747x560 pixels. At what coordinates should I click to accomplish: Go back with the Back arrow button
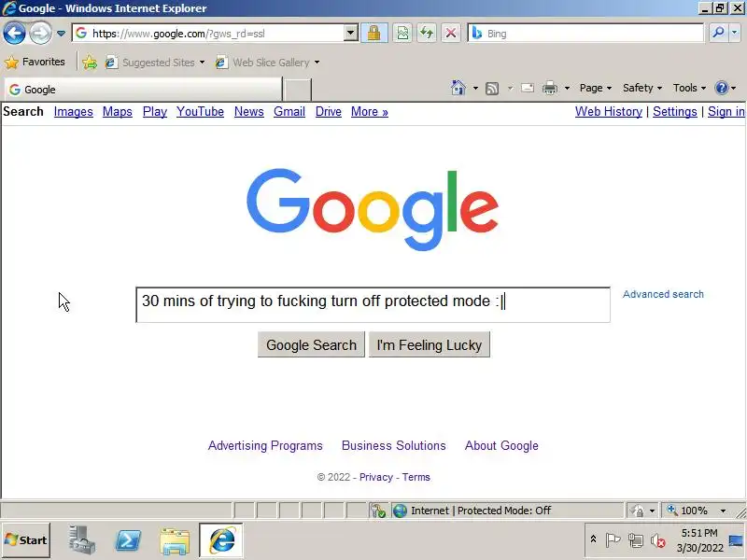pyautogui.click(x=14, y=34)
